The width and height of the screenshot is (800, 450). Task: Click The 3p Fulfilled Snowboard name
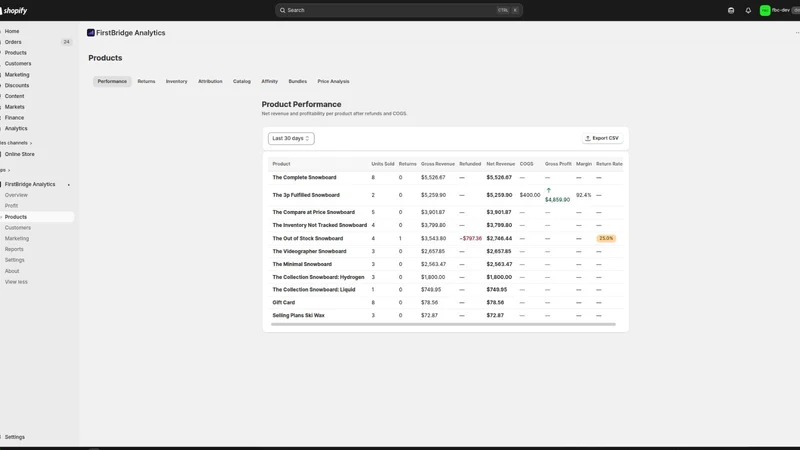(306, 195)
